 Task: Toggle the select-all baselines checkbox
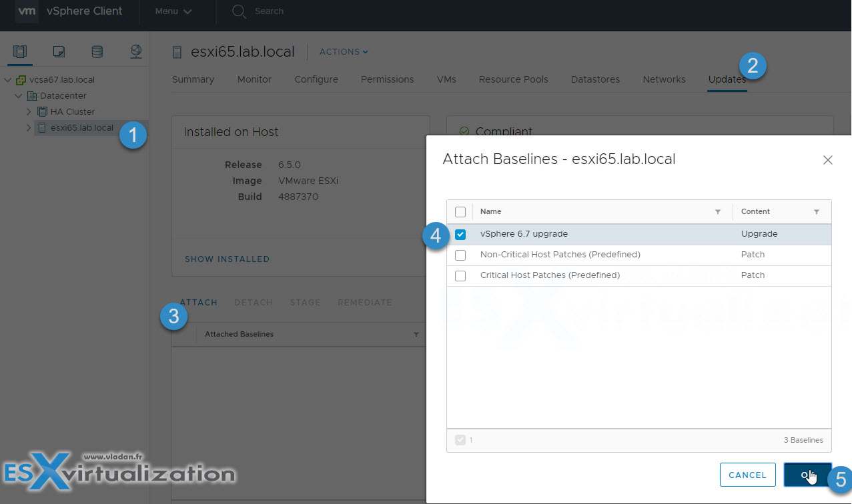(460, 212)
